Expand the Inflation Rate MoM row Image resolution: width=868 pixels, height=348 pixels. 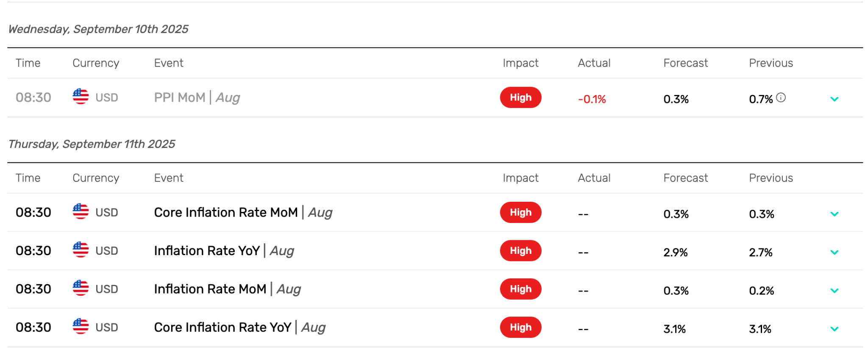coord(834,291)
